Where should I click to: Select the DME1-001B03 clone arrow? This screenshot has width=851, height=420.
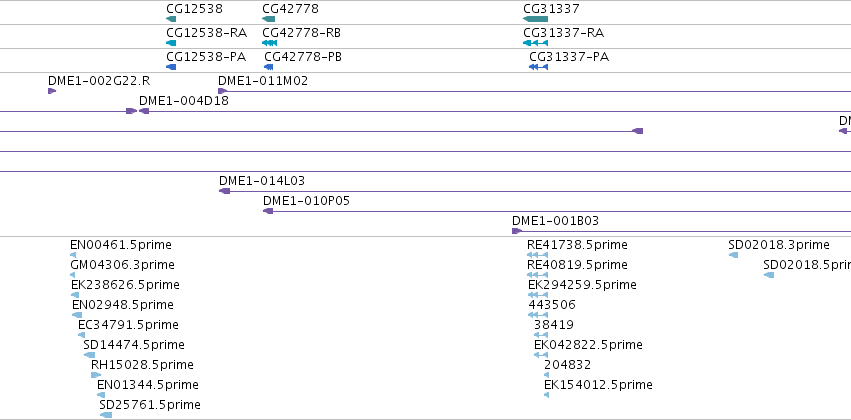pyautogui.click(x=517, y=231)
